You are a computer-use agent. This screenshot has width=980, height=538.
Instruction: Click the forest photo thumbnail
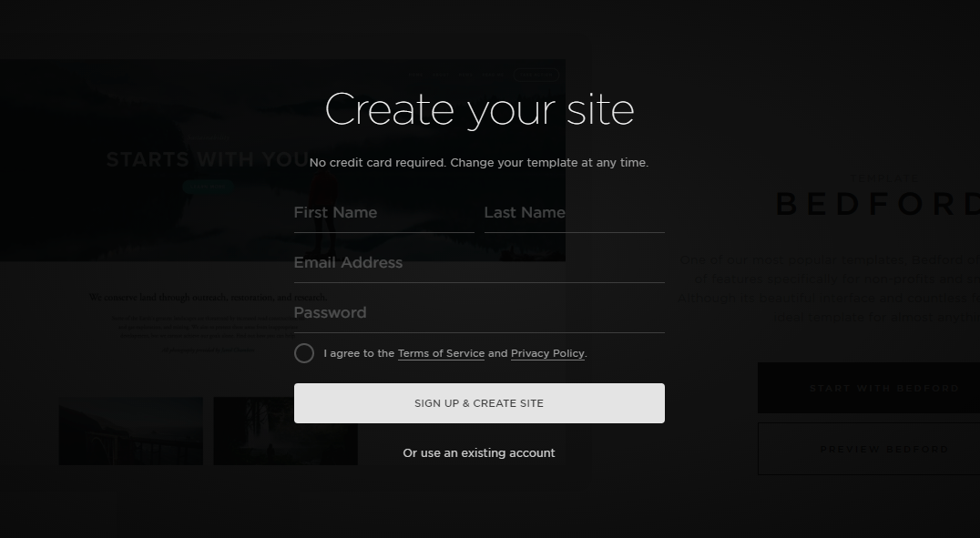click(x=285, y=431)
